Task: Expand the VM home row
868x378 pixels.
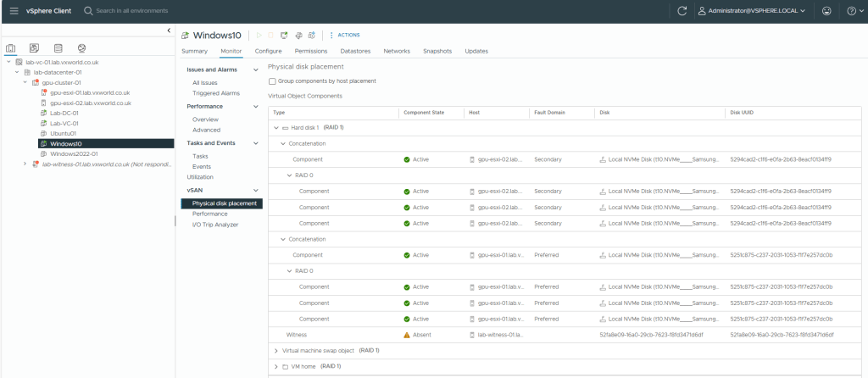Action: [275, 366]
